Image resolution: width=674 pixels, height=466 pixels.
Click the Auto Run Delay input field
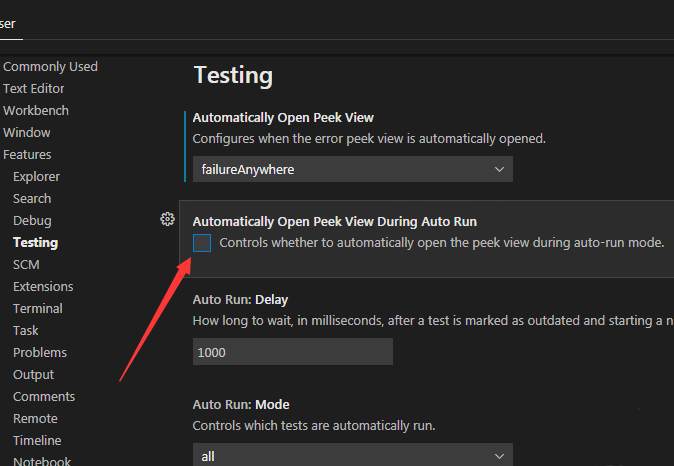[x=292, y=352]
